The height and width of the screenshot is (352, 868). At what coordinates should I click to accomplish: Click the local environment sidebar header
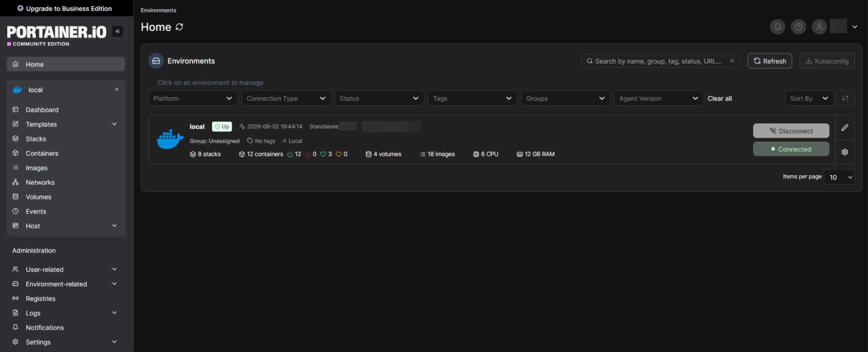[x=66, y=90]
